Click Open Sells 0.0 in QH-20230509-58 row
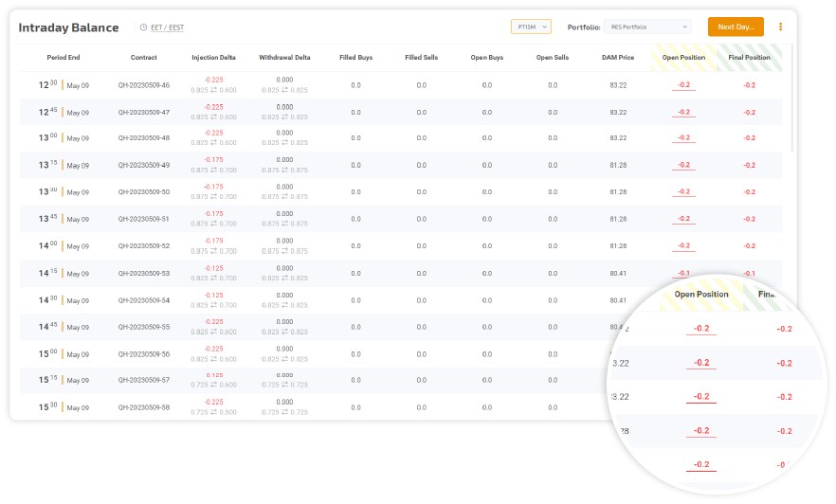836x504 pixels. pyautogui.click(x=553, y=407)
